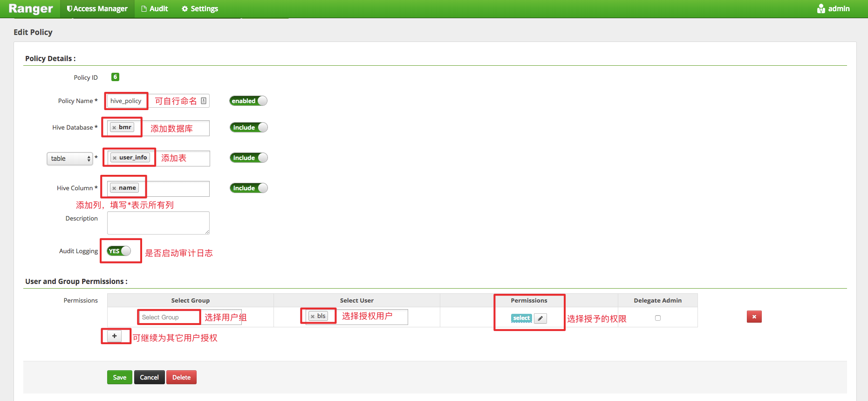Click the Edit Policy heading

click(33, 32)
